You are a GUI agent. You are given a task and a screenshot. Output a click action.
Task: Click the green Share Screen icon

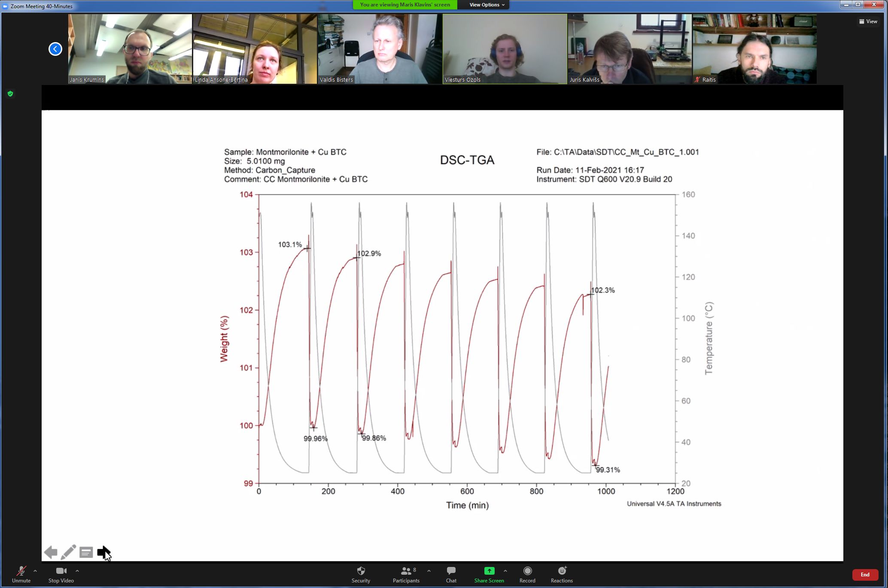(x=489, y=571)
